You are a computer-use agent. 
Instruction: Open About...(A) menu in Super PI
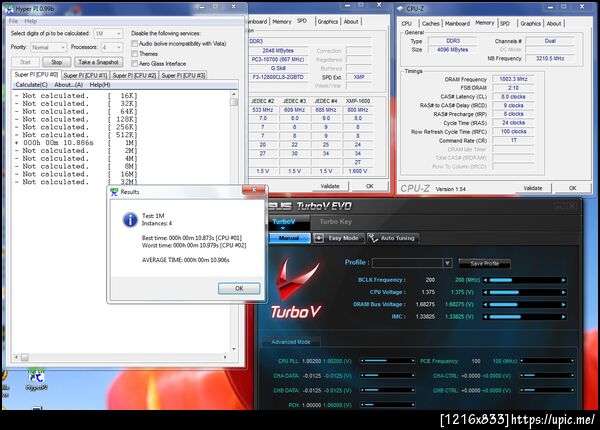pyautogui.click(x=68, y=85)
